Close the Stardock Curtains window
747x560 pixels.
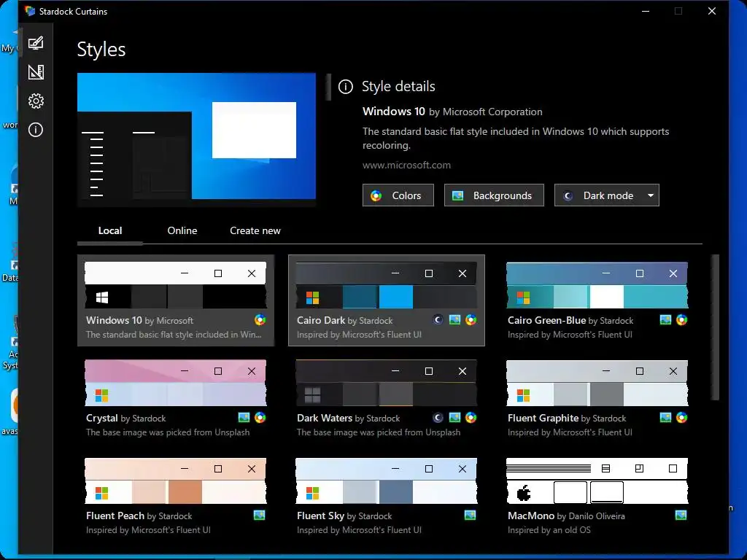[712, 11]
